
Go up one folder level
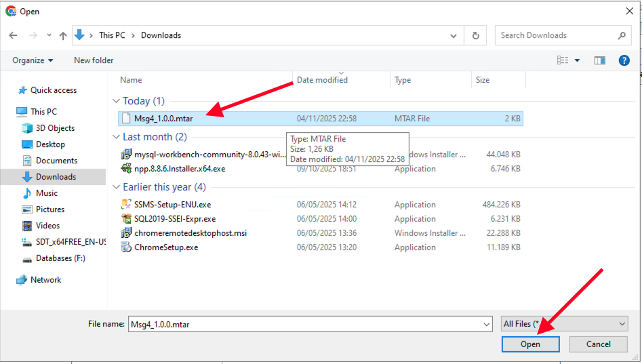coord(63,35)
